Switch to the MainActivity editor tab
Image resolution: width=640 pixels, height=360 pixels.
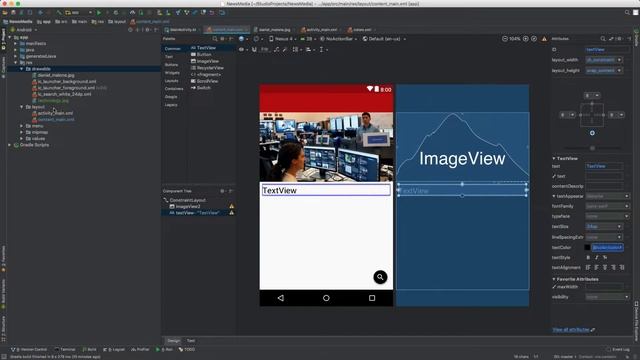181,30
